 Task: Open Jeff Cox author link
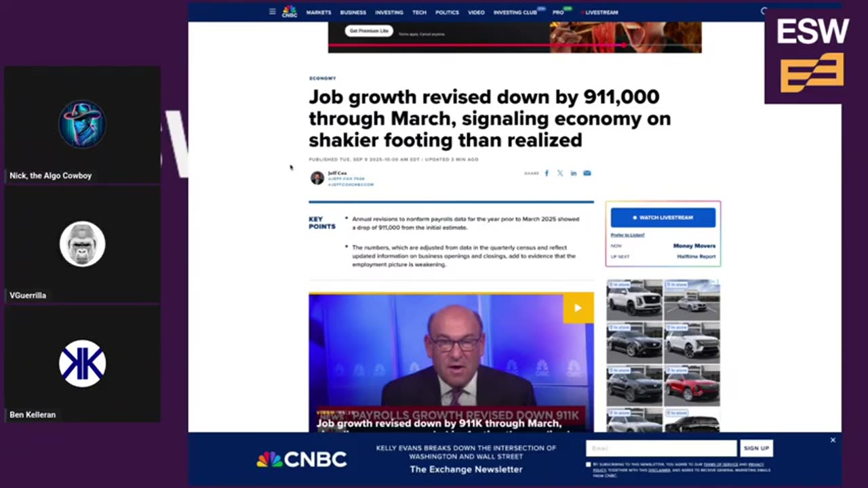(337, 173)
